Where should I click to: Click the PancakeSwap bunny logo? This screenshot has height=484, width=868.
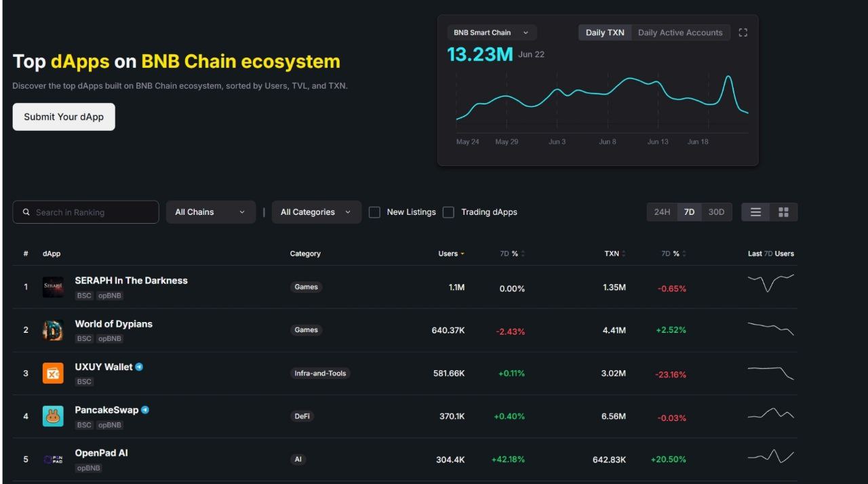53,416
